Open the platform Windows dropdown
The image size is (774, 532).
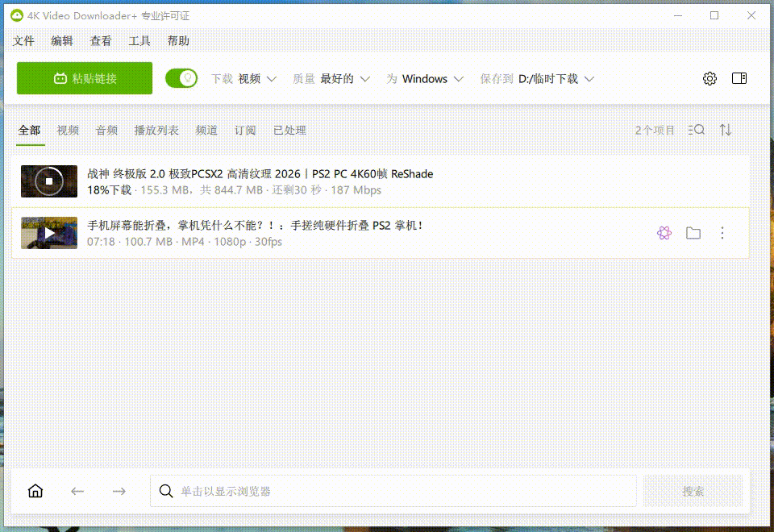425,79
